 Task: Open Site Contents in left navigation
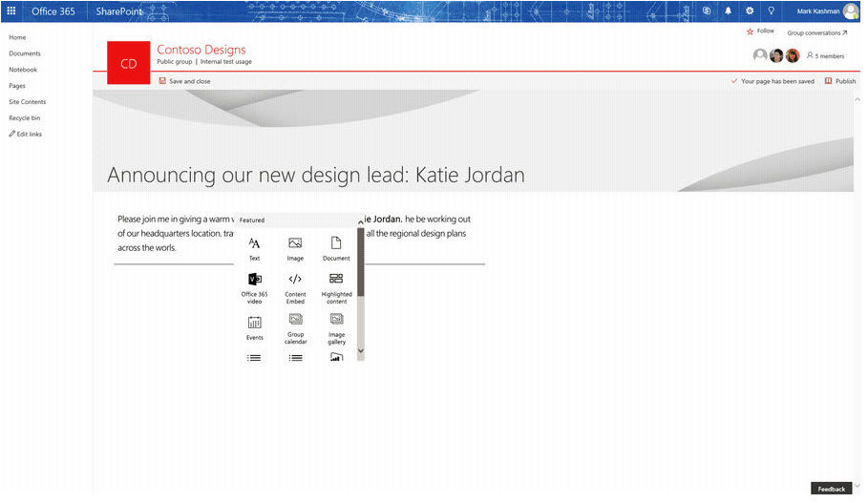pyautogui.click(x=27, y=101)
